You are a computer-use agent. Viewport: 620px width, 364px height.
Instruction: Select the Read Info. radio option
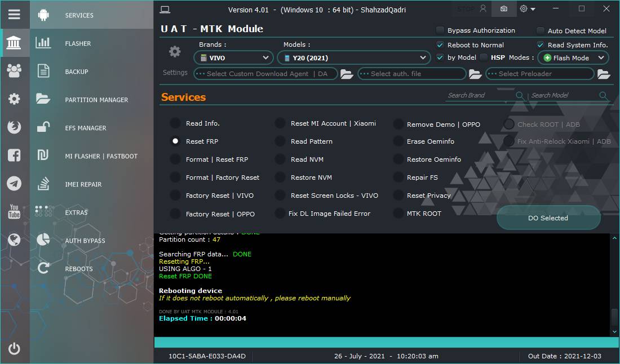click(175, 123)
